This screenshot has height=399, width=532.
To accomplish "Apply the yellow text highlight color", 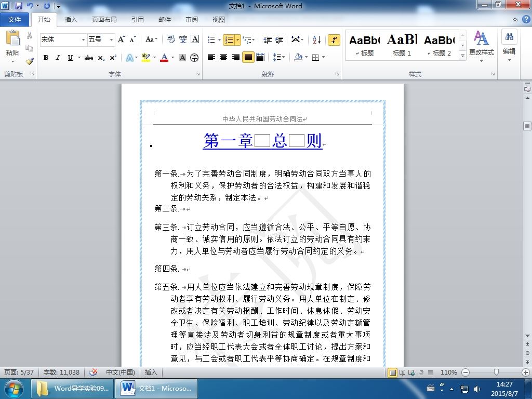I will pyautogui.click(x=146, y=58).
